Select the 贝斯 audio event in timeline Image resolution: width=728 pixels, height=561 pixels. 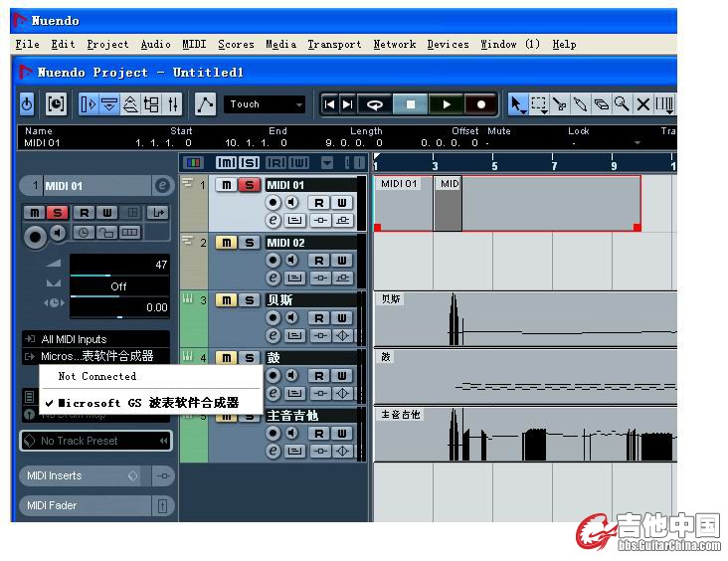coord(525,319)
